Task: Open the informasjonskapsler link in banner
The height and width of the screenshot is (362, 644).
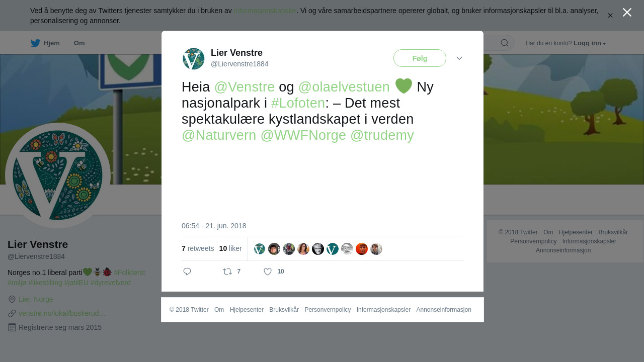Action: point(265,11)
